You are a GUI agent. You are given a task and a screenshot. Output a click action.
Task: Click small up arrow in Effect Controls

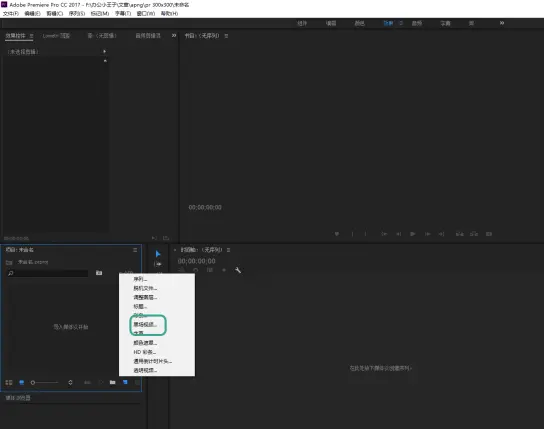click(x=105, y=61)
